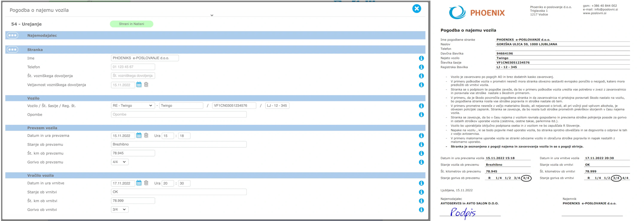Click the Telefon input field
The image size is (644, 221).
point(133,67)
